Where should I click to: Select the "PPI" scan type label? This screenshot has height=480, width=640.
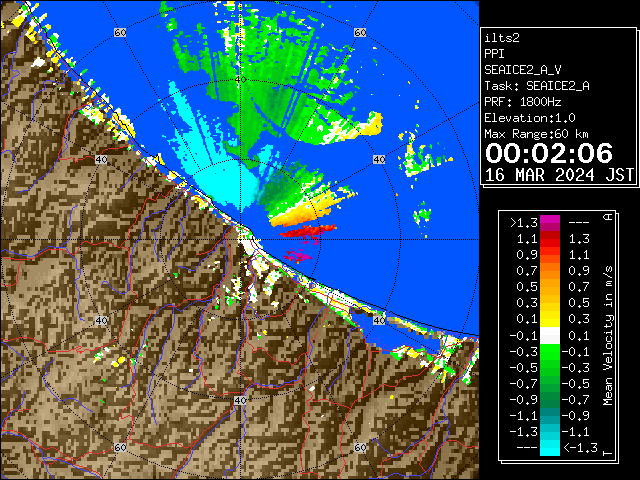(x=494, y=54)
